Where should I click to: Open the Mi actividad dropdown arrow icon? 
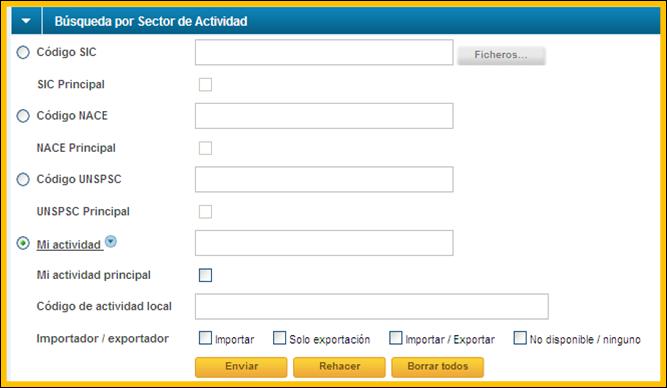(111, 242)
